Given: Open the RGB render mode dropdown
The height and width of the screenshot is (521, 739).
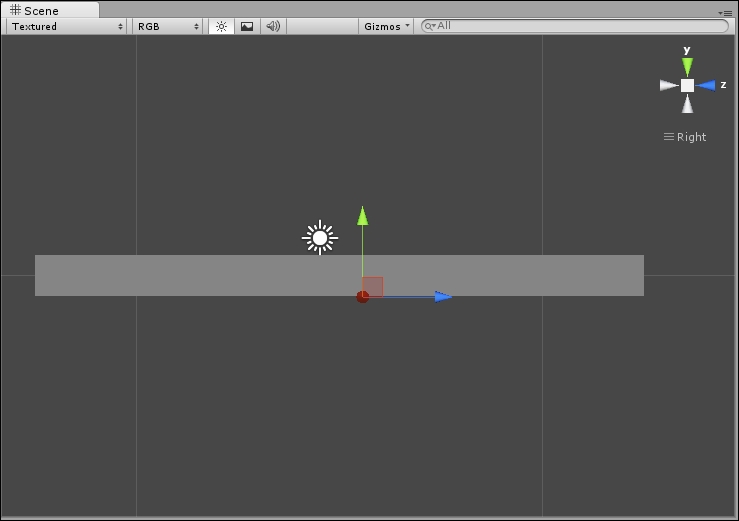Looking at the screenshot, I should pyautogui.click(x=167, y=26).
